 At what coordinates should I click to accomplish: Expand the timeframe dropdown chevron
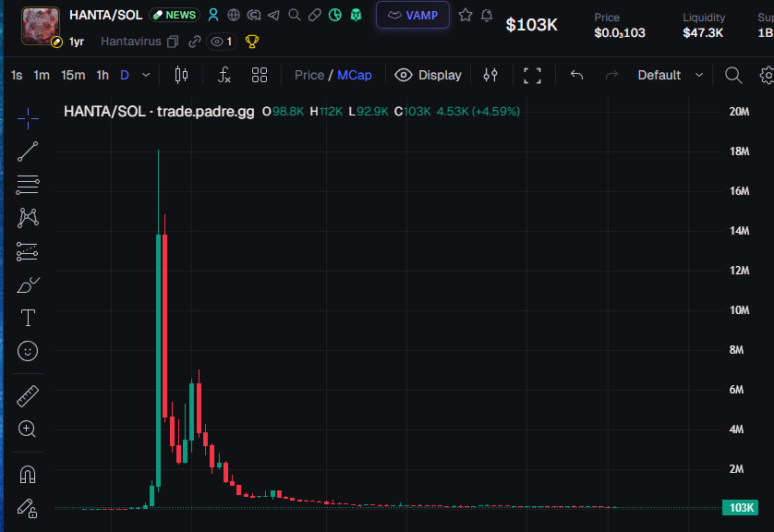(x=146, y=75)
